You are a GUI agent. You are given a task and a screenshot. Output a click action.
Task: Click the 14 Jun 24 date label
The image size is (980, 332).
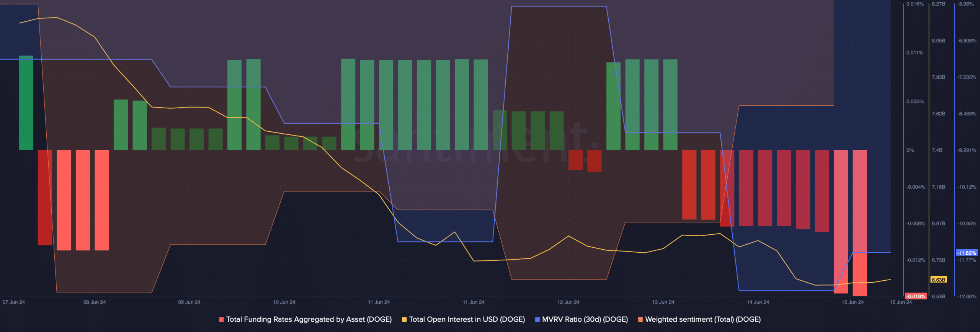758,302
